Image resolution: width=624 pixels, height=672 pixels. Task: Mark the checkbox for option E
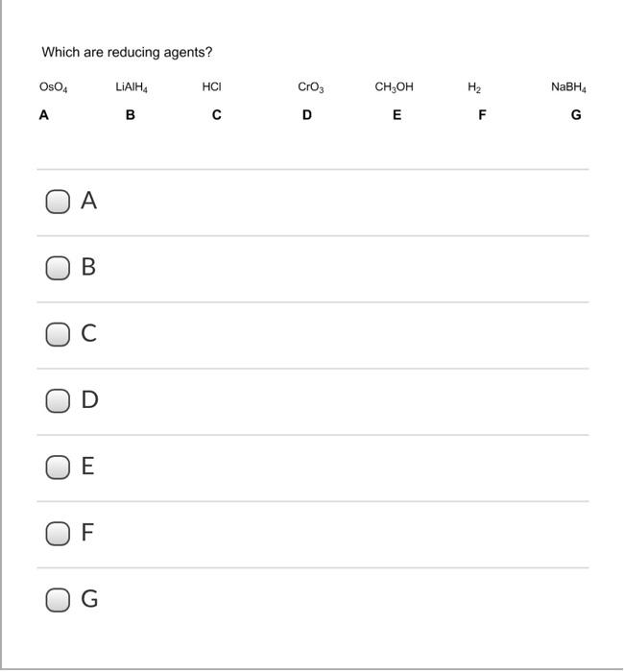click(x=58, y=468)
